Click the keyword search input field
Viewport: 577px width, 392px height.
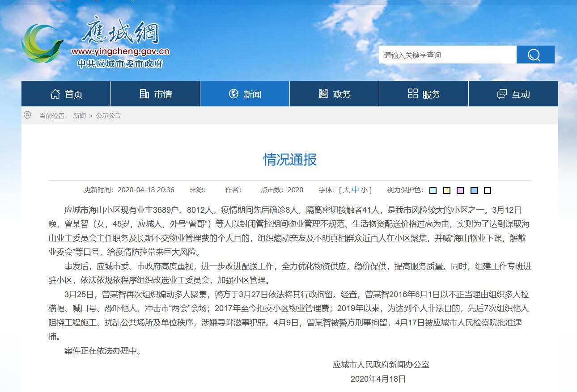(447, 55)
